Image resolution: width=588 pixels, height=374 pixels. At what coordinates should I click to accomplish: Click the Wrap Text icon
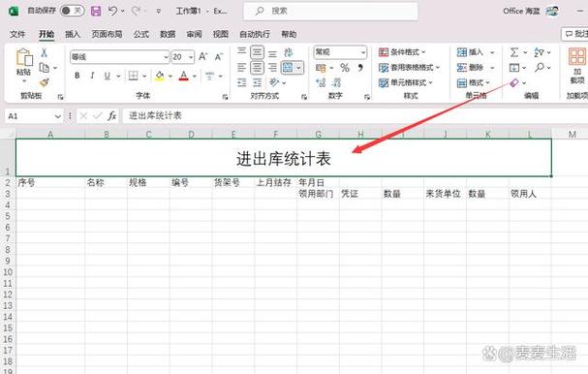(289, 52)
